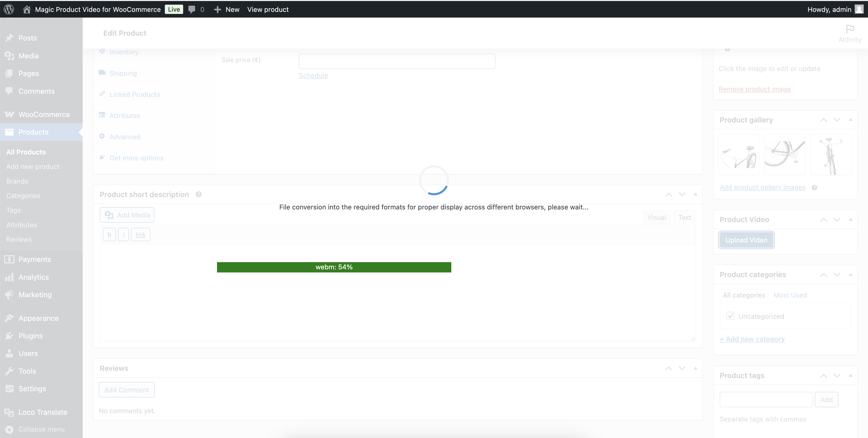Interact with the webm 54% progress bar

pyautogui.click(x=334, y=267)
